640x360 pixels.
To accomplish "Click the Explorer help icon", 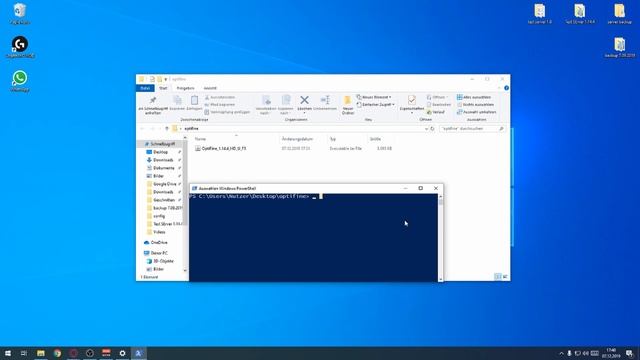I will (x=506, y=88).
